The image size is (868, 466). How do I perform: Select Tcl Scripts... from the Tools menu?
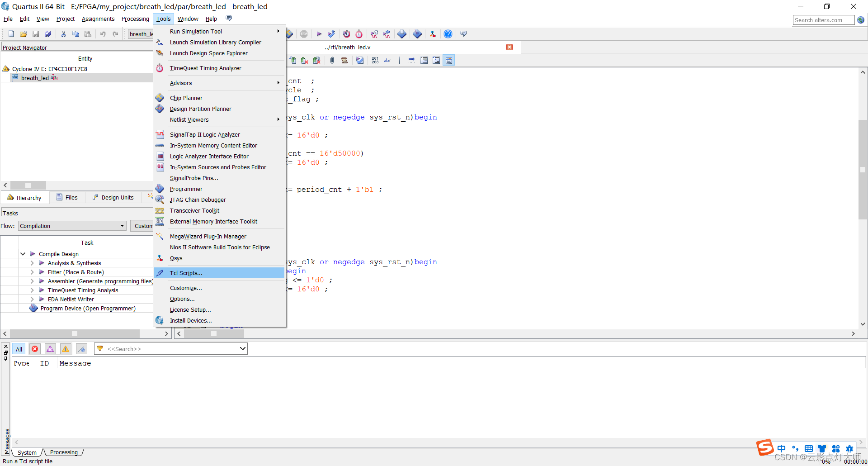click(x=220, y=273)
